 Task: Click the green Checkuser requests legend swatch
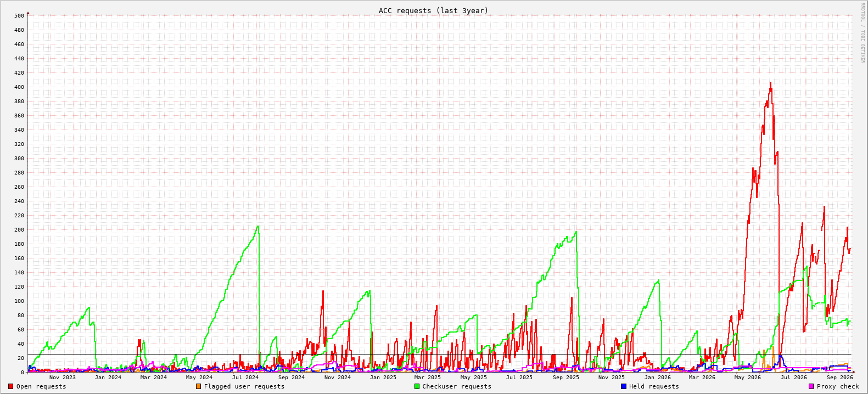point(417,386)
